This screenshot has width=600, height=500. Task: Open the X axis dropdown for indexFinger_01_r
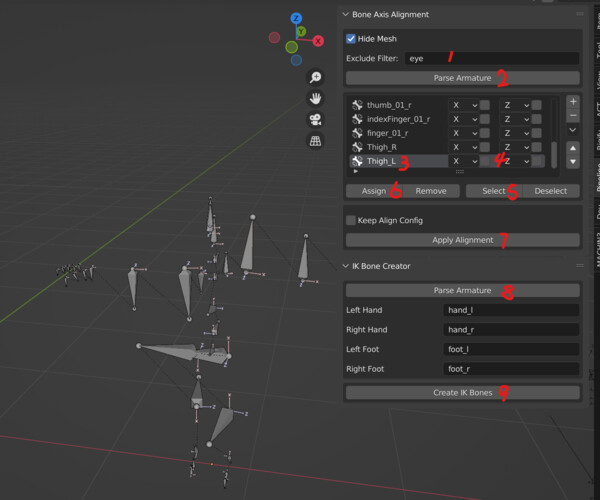click(x=464, y=119)
